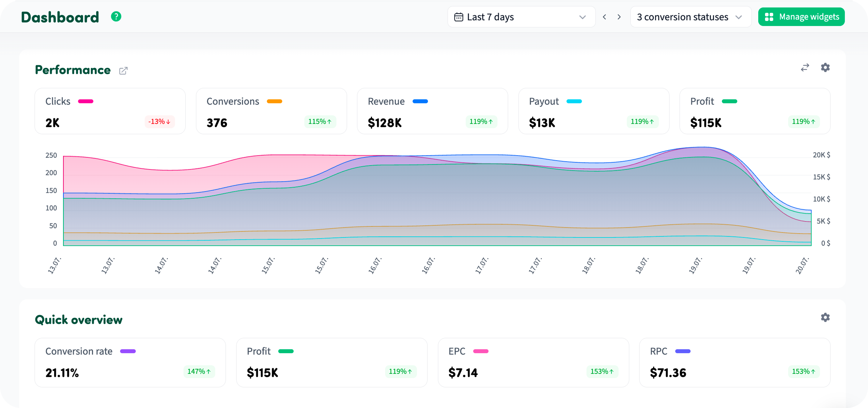868x408 pixels.
Task: Open the 3 conversion statuses dropdown
Action: 691,17
